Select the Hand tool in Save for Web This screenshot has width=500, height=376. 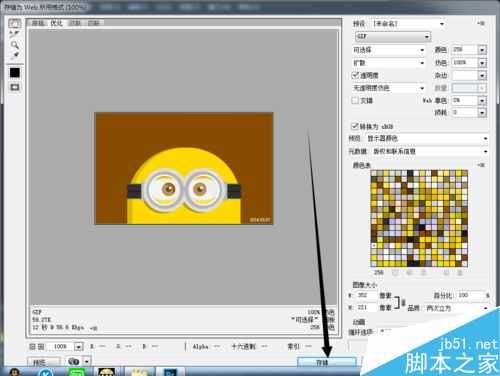pyautogui.click(x=14, y=23)
